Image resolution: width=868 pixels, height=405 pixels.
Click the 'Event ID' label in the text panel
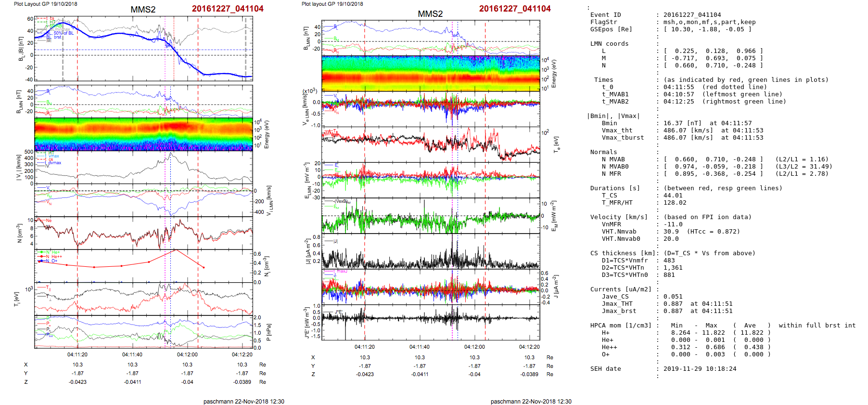click(x=605, y=15)
